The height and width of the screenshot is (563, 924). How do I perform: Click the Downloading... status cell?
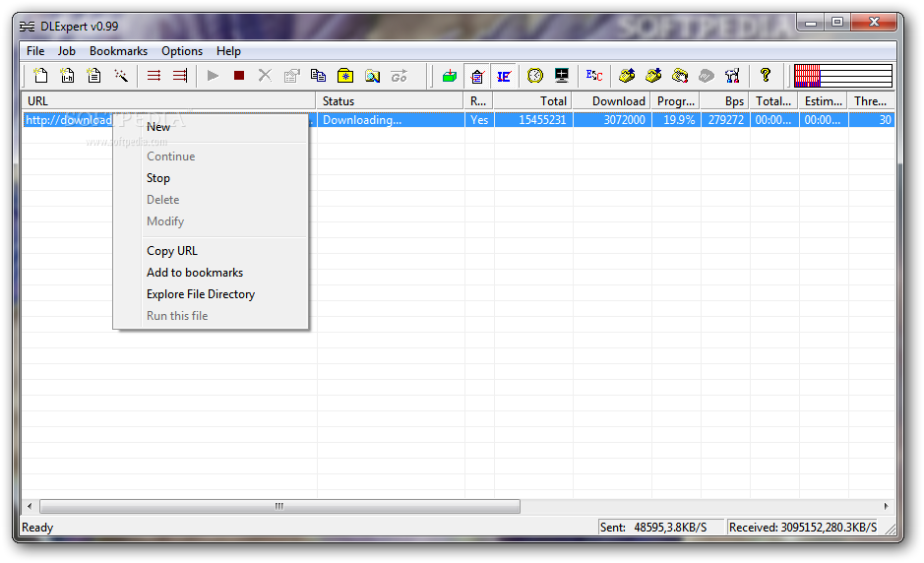pyautogui.click(x=391, y=120)
